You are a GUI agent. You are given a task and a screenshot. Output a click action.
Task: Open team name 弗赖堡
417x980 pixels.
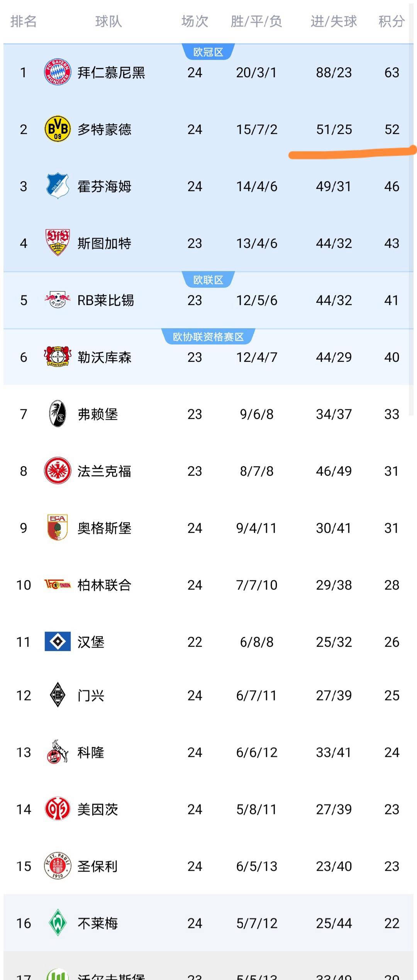98,414
